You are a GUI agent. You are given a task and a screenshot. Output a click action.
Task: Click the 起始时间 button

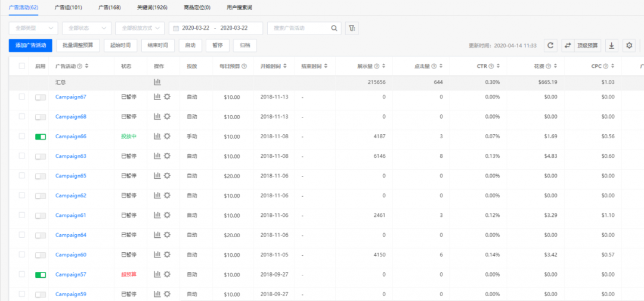point(120,45)
